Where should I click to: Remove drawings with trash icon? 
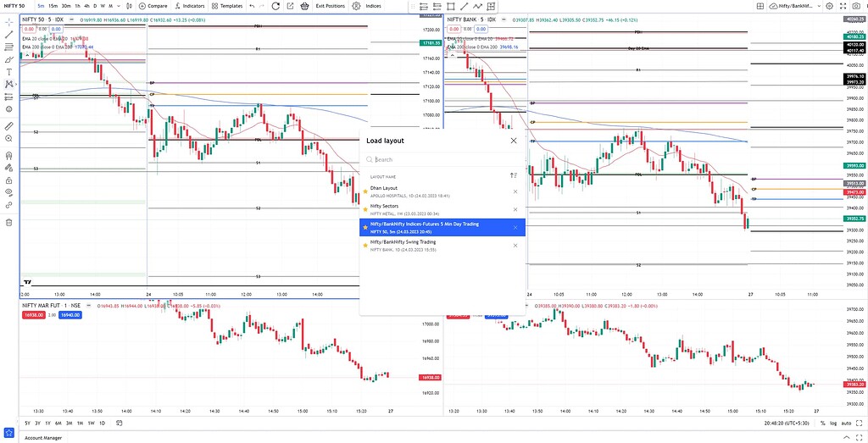(x=8, y=222)
